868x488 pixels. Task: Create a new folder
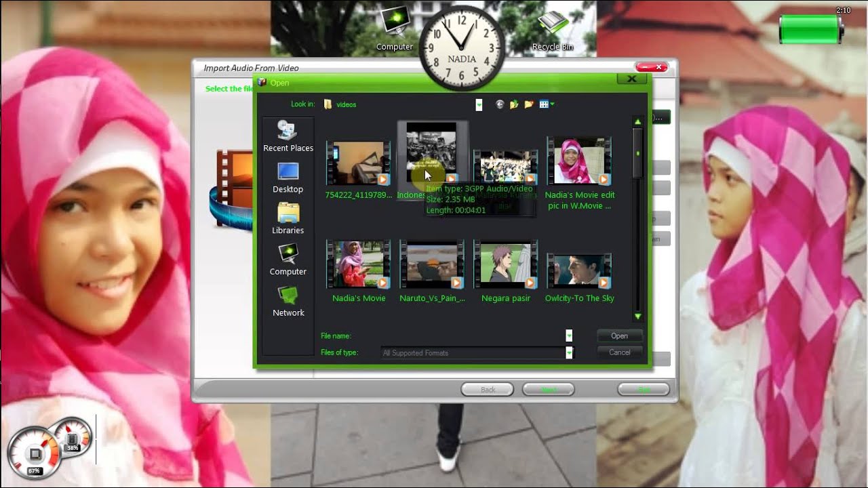tap(529, 104)
